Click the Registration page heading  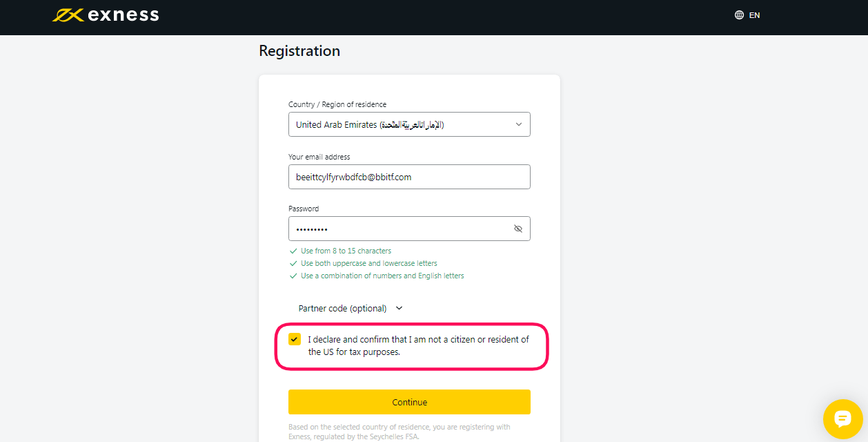(x=299, y=51)
